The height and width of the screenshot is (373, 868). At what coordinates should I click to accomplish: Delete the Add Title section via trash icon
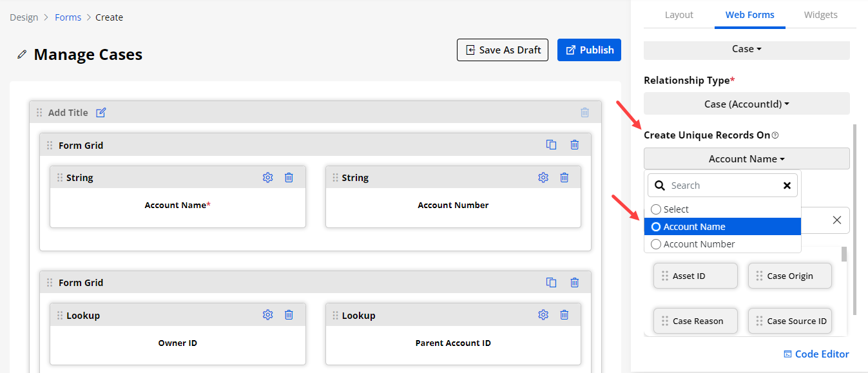pos(584,113)
